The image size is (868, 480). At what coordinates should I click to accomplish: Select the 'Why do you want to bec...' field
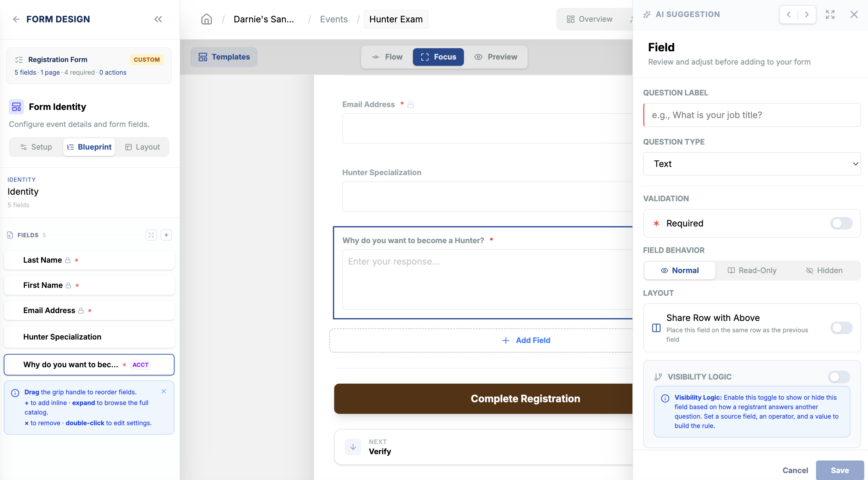89,365
